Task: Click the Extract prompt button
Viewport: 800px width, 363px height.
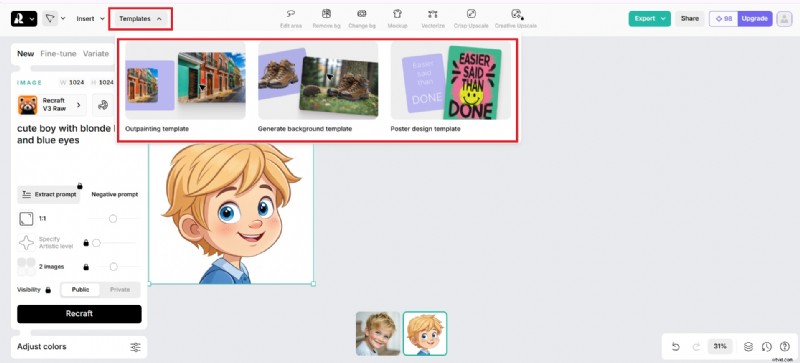Action: (x=49, y=195)
